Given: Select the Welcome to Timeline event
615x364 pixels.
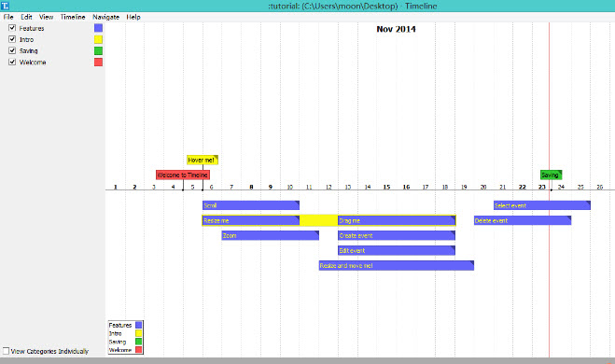Looking at the screenshot, I should [x=183, y=175].
